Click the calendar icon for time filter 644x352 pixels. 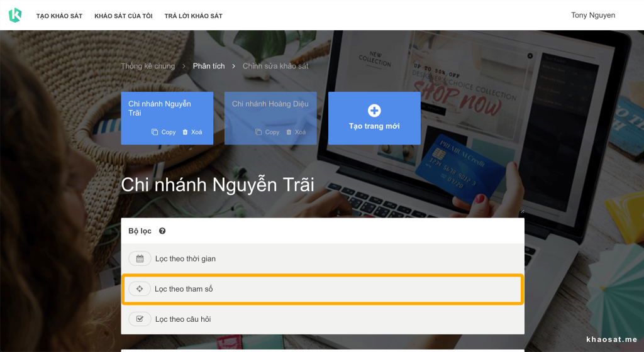(140, 259)
